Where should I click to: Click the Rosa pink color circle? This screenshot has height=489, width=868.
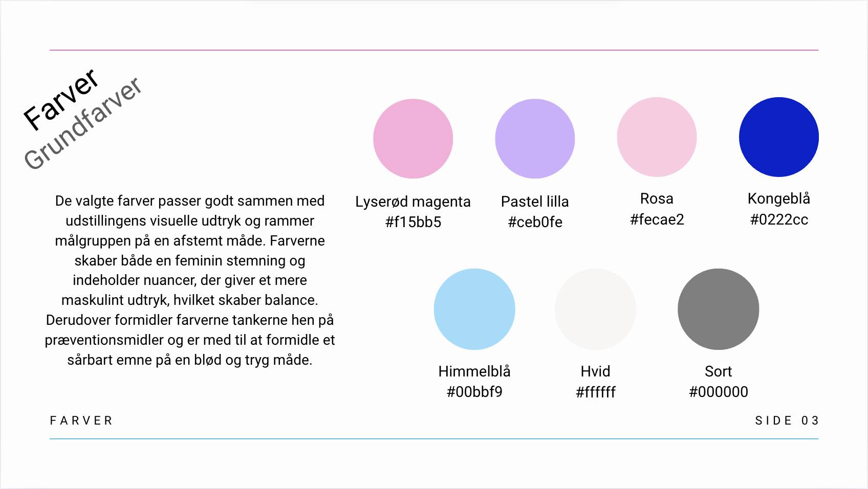[657, 137]
